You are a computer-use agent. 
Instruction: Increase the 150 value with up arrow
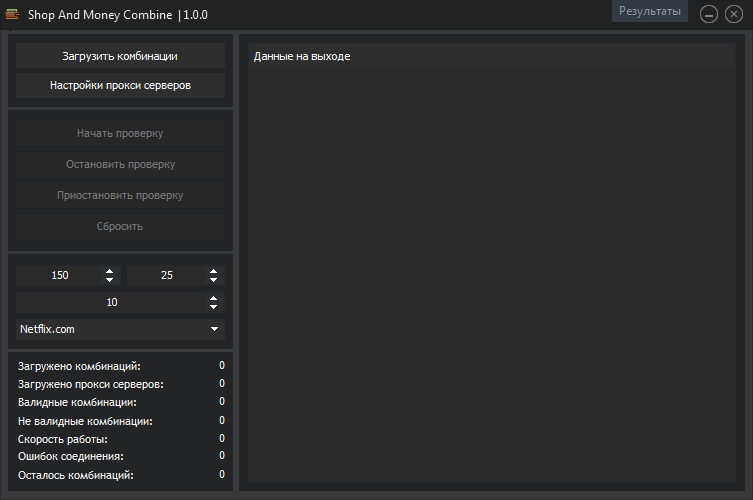109,271
